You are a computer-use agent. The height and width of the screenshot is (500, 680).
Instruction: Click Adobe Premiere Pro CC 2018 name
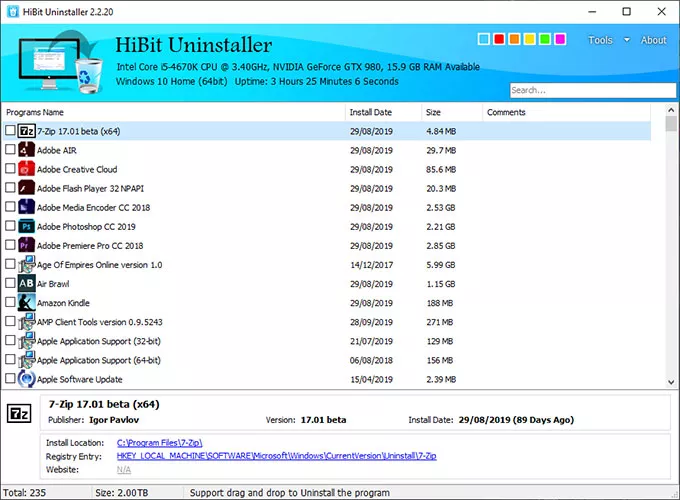[90, 246]
